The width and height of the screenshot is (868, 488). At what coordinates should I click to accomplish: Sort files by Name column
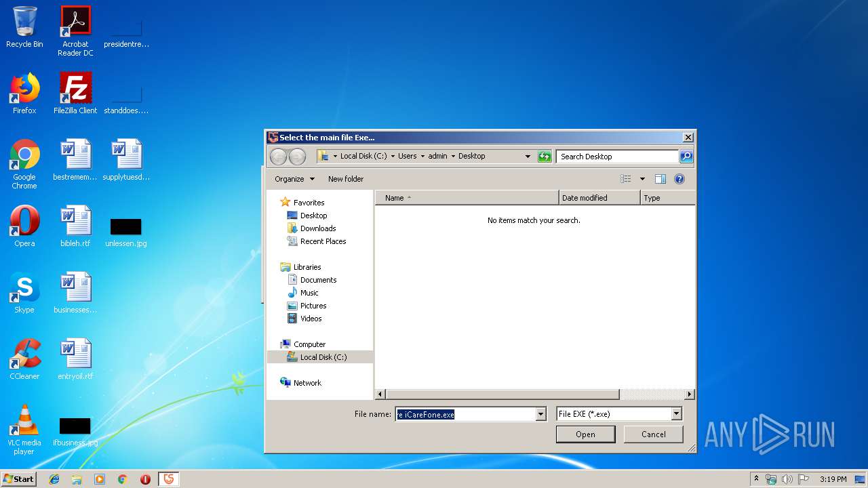[x=467, y=198]
